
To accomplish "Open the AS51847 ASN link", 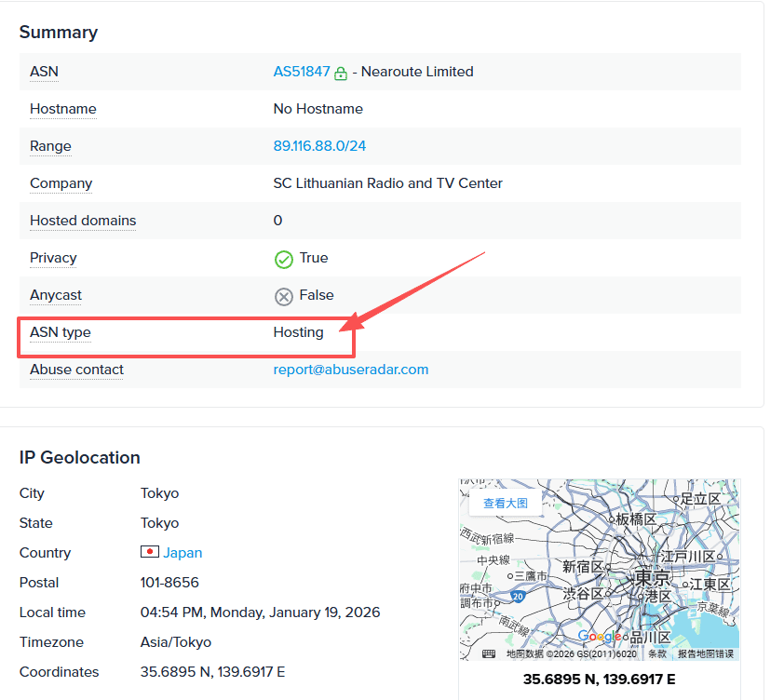I will coord(302,72).
